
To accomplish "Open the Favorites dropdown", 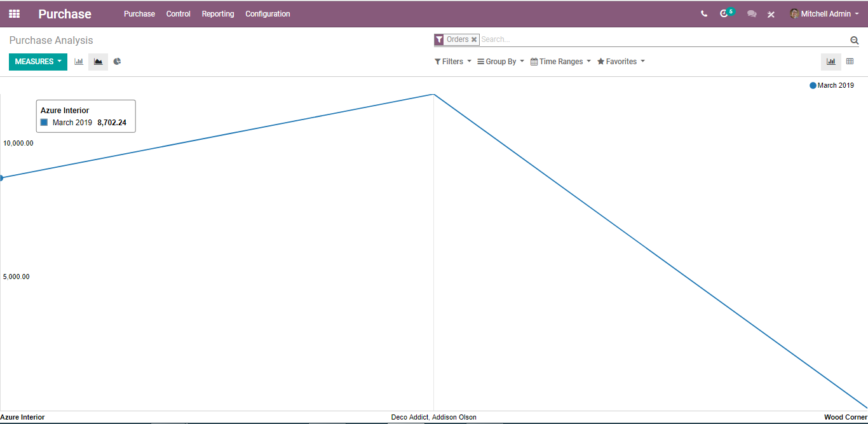I will 621,62.
